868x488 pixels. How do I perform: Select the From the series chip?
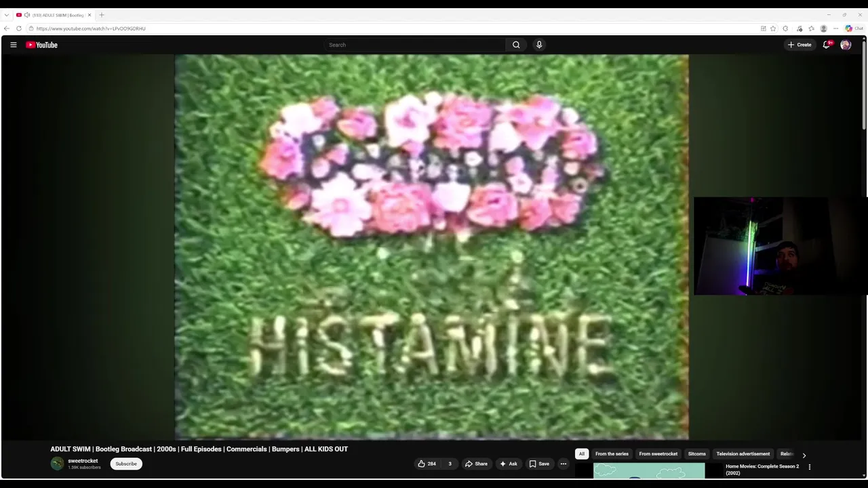click(x=612, y=454)
